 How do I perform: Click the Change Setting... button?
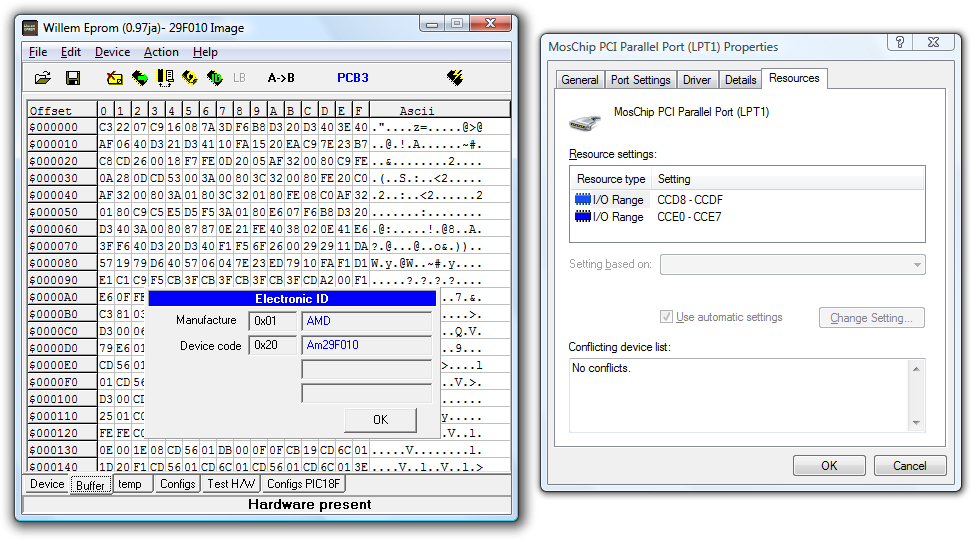(871, 318)
